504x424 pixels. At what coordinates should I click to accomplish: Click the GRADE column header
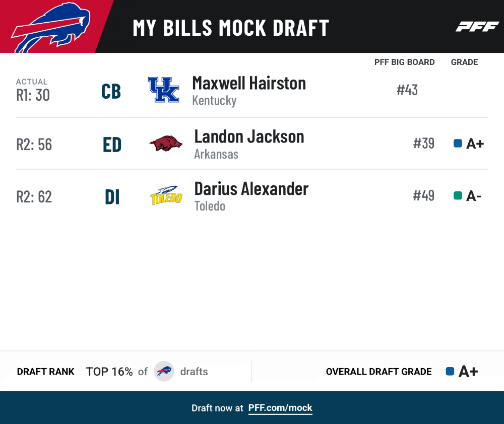point(464,62)
